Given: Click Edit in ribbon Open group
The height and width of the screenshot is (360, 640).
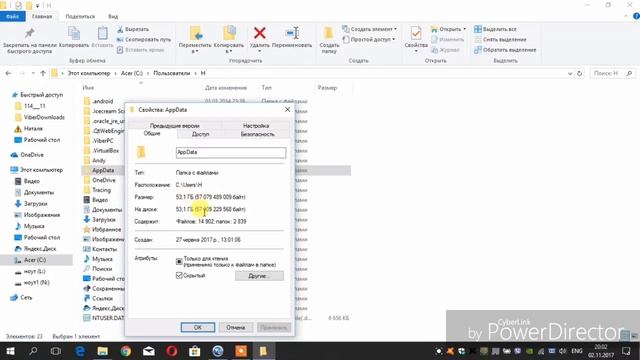Looking at the screenshot, I should 447,40.
